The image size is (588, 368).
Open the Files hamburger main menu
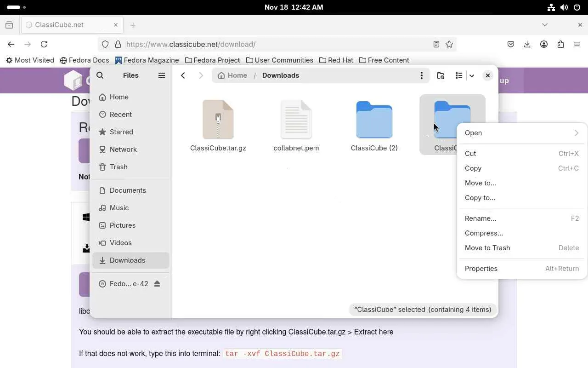tap(162, 75)
